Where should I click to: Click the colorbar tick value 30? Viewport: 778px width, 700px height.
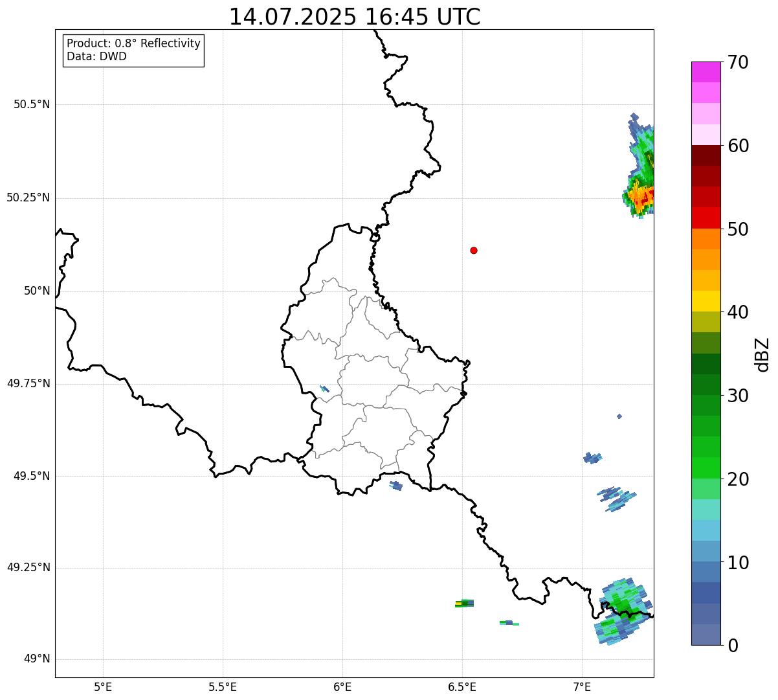[x=738, y=396]
